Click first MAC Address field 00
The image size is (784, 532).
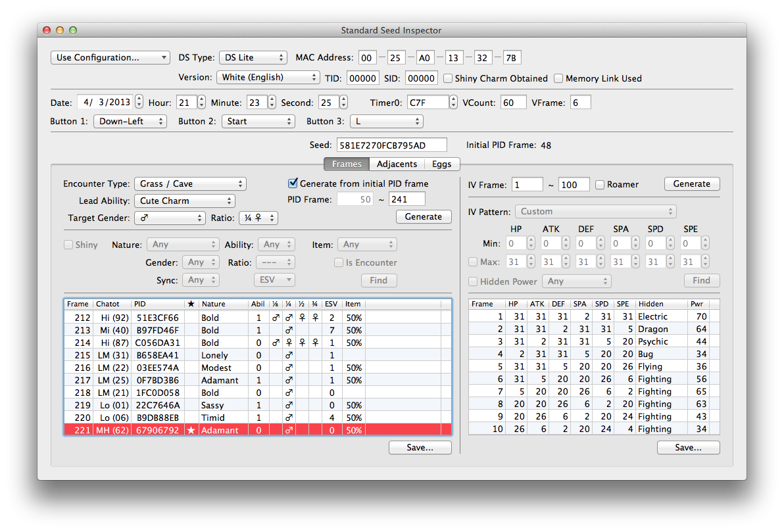coord(366,57)
